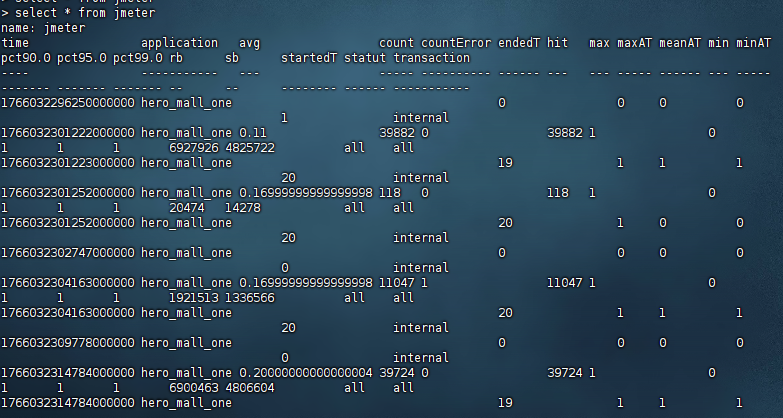Click timestamp 1766032301252000000 on the count 118 row

[67, 193]
